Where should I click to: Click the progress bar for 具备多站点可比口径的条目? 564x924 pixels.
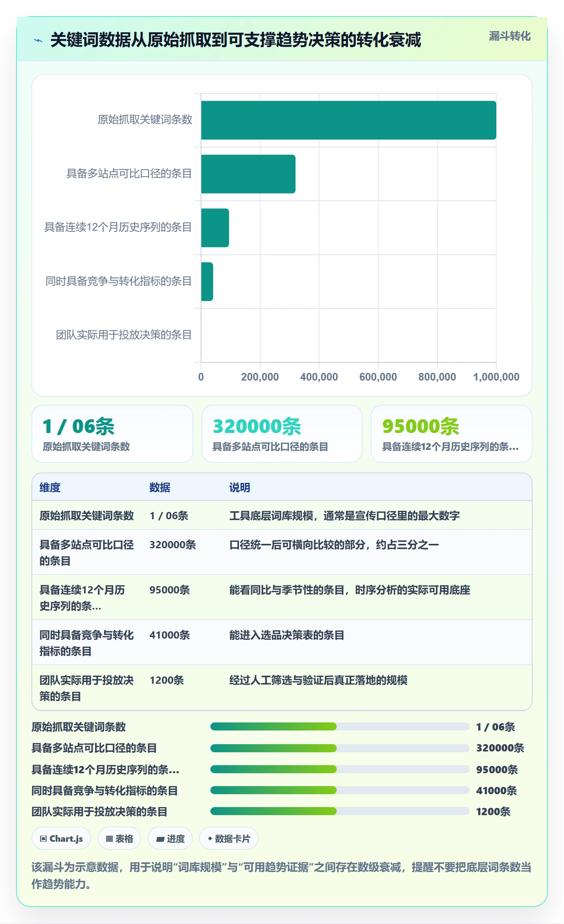point(340,748)
